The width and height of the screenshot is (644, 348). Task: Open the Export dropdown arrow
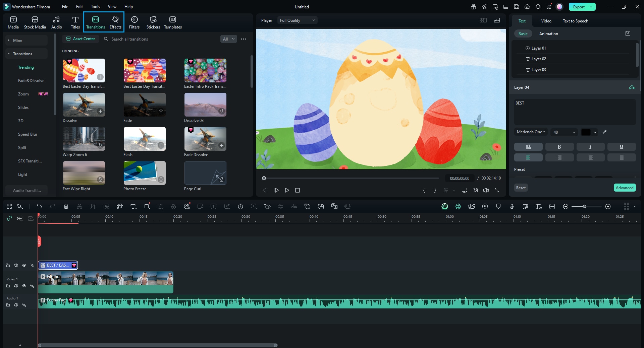click(x=591, y=7)
